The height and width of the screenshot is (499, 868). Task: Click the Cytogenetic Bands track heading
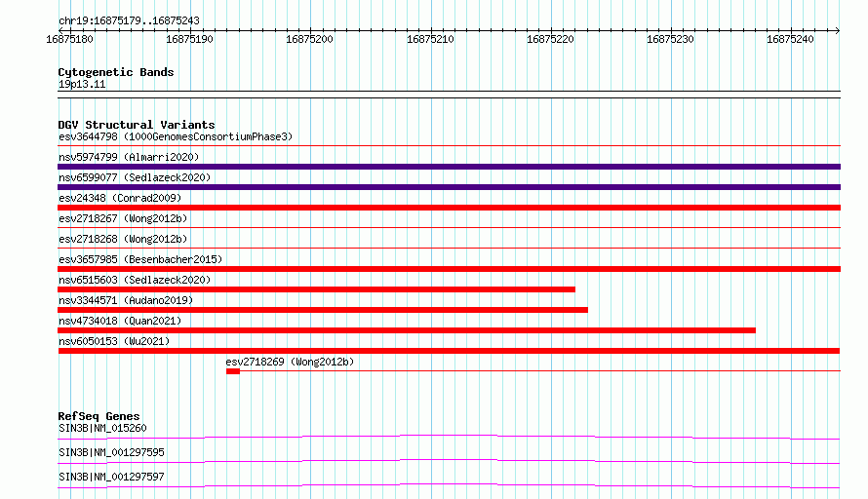click(116, 72)
